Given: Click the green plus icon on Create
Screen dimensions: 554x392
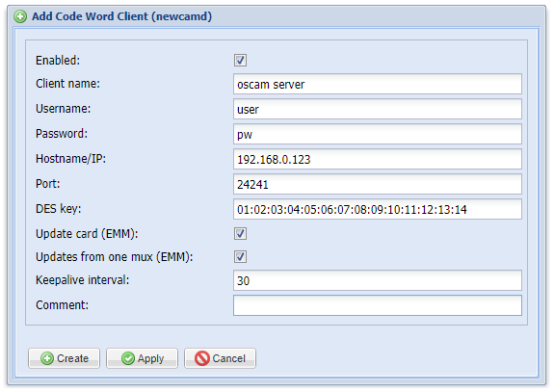Looking at the screenshot, I should click(47, 358).
